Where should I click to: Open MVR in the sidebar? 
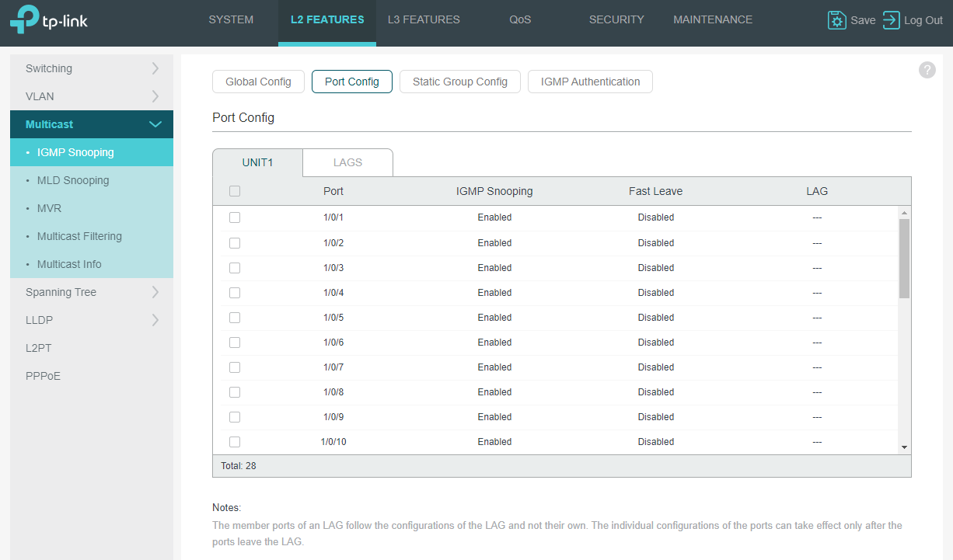click(92, 208)
